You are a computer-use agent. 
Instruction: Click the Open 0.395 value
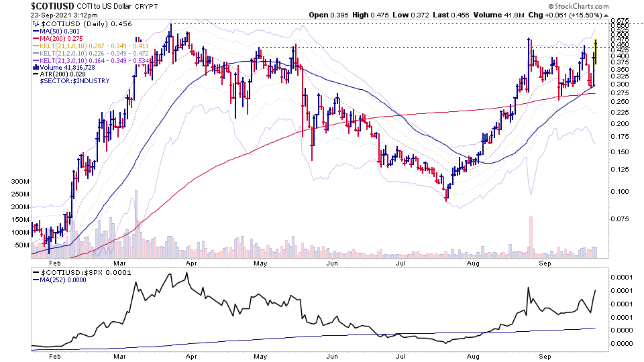coord(329,15)
